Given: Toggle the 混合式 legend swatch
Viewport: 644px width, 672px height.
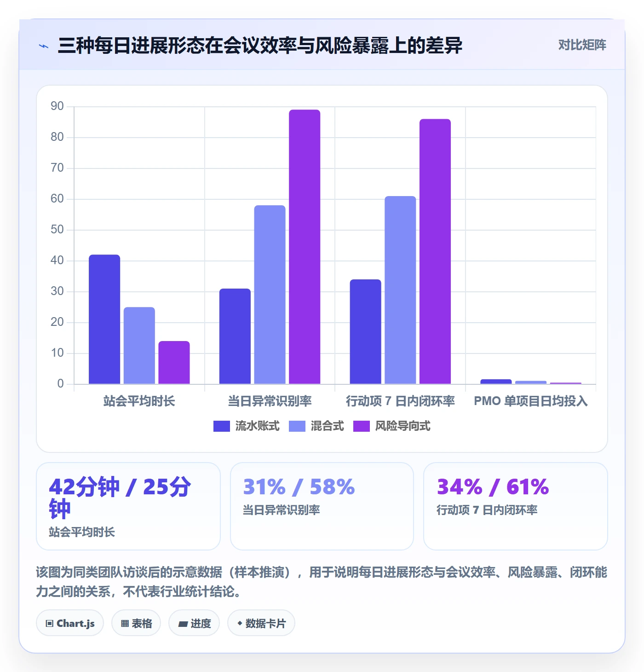Looking at the screenshot, I should (297, 426).
